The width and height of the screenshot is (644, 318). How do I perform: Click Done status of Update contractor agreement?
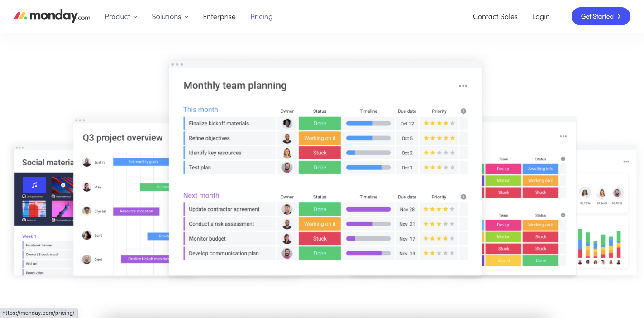pos(320,209)
